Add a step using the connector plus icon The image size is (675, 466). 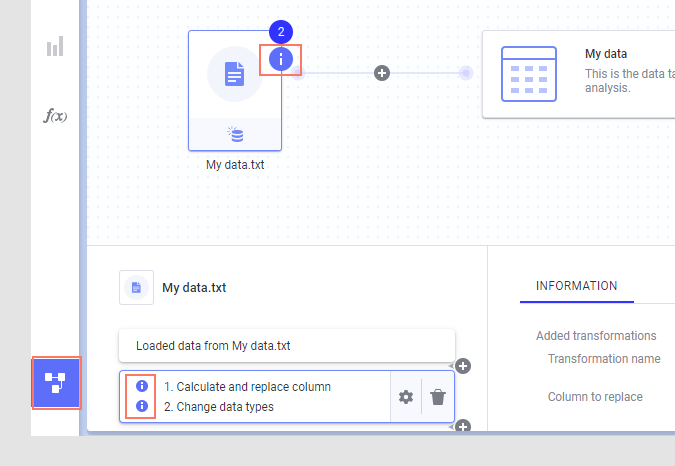pyautogui.click(x=382, y=73)
